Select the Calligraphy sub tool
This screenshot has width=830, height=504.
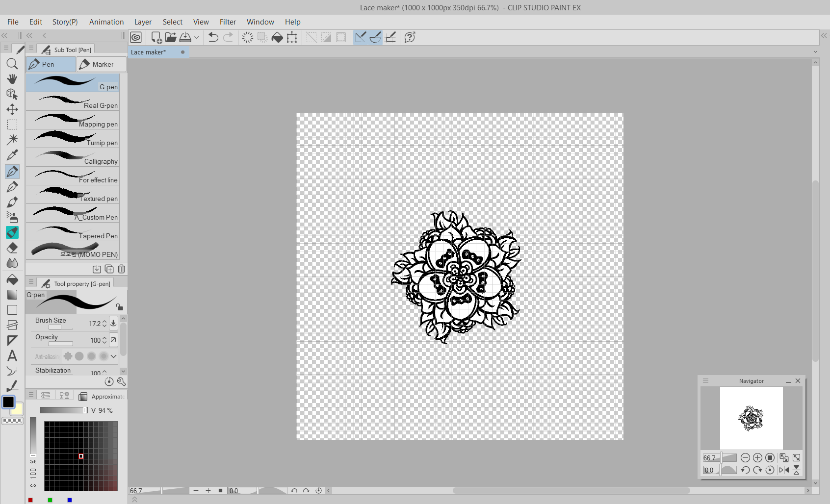pyautogui.click(x=73, y=157)
